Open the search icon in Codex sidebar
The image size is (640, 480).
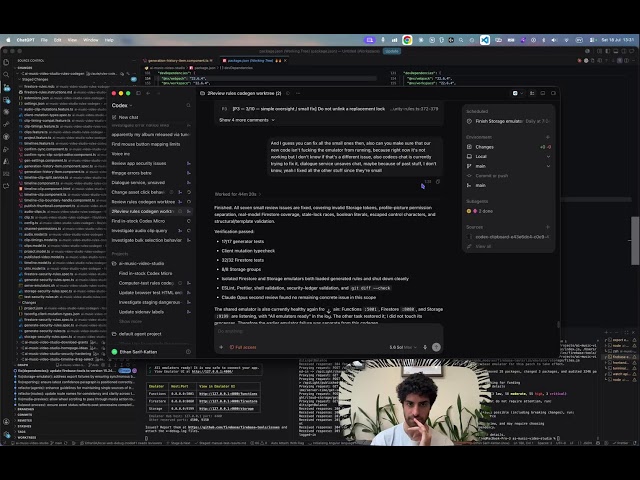[188, 105]
